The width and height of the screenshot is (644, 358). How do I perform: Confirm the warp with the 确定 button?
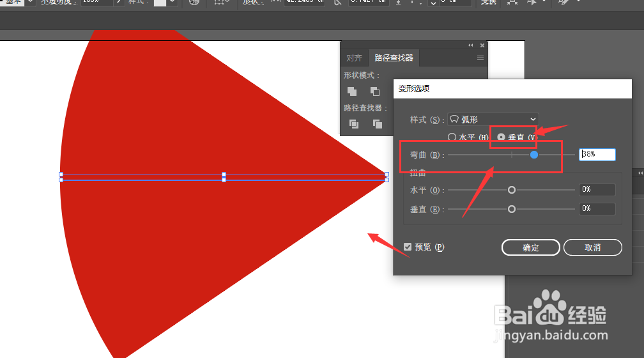(531, 247)
